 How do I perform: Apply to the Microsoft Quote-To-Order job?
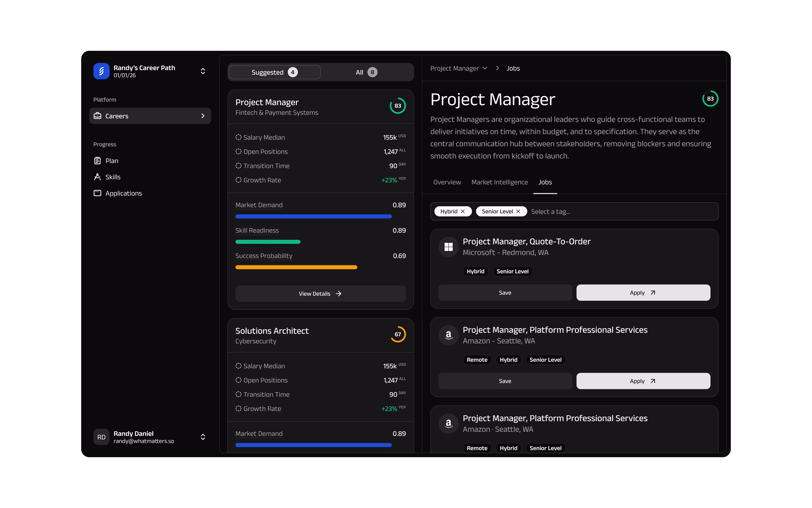pyautogui.click(x=643, y=293)
